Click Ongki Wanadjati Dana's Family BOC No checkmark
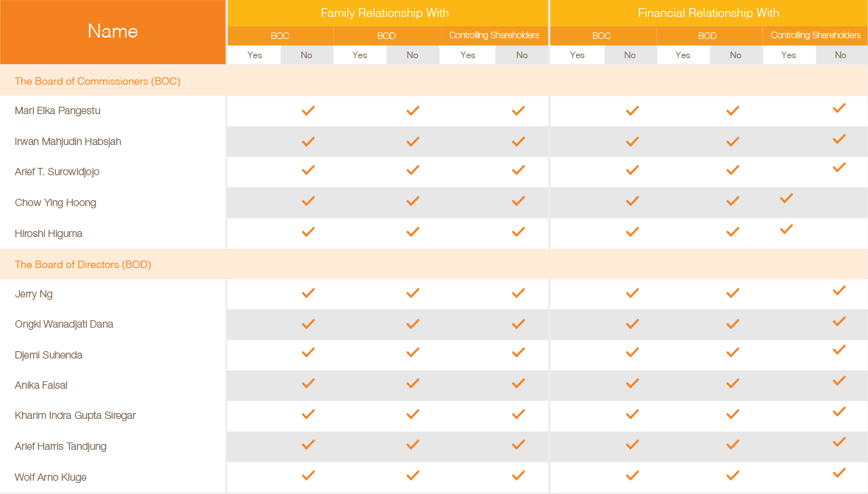 click(308, 324)
